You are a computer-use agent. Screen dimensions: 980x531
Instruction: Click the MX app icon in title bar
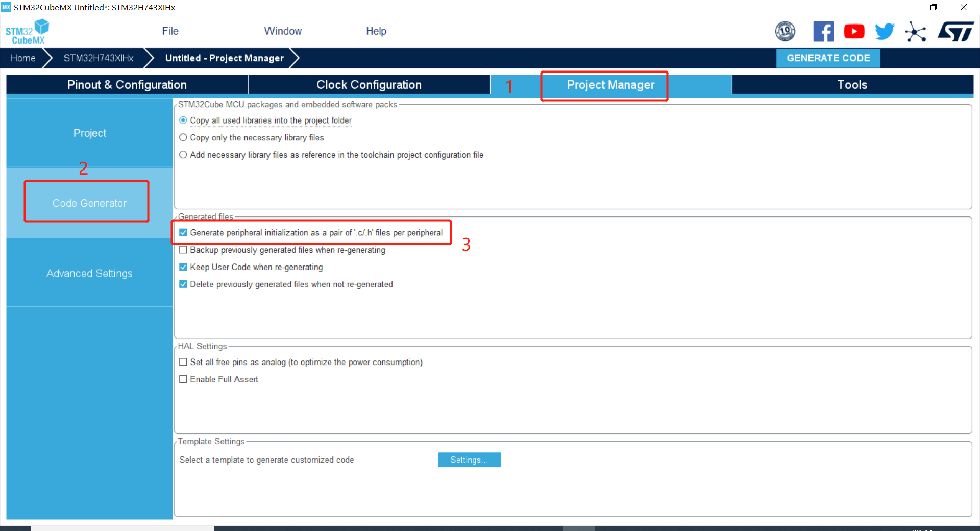click(x=6, y=7)
